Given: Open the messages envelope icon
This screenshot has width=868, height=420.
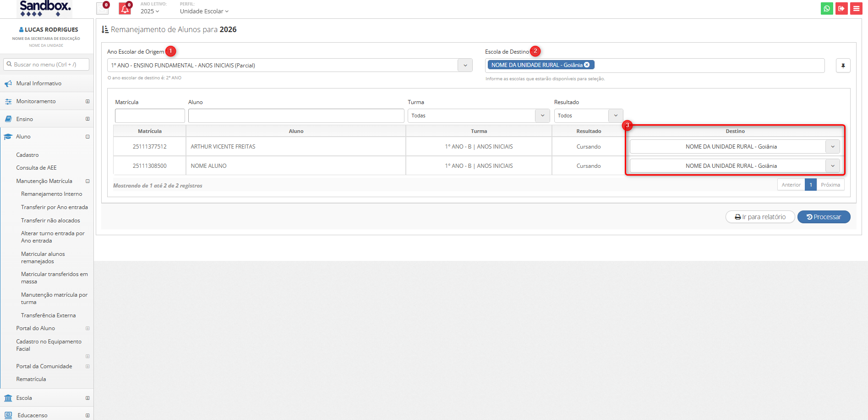Looking at the screenshot, I should coord(102,9).
